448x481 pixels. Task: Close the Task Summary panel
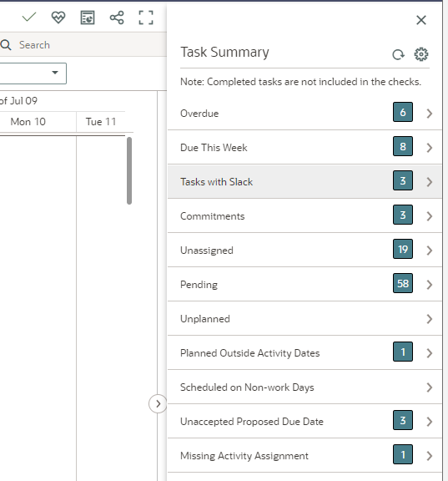(x=421, y=20)
